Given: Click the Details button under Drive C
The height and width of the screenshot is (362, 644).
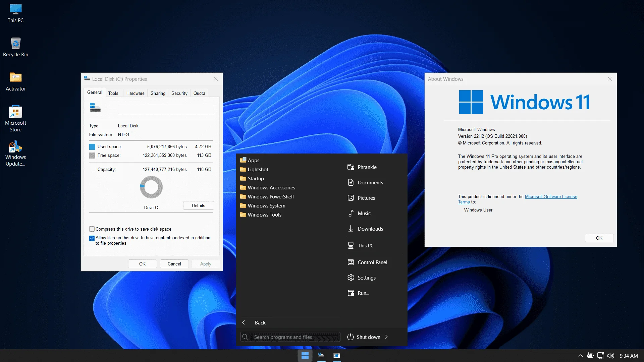Looking at the screenshot, I should [199, 206].
